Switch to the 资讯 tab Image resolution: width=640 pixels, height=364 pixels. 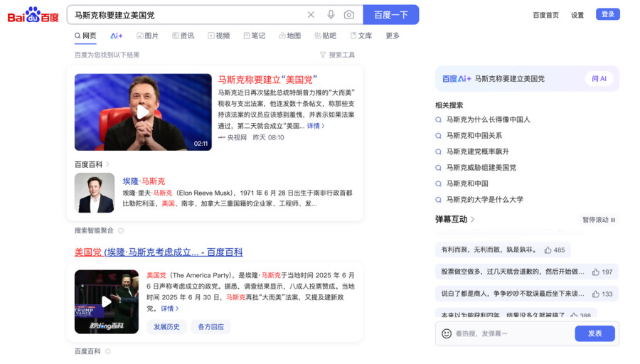183,36
